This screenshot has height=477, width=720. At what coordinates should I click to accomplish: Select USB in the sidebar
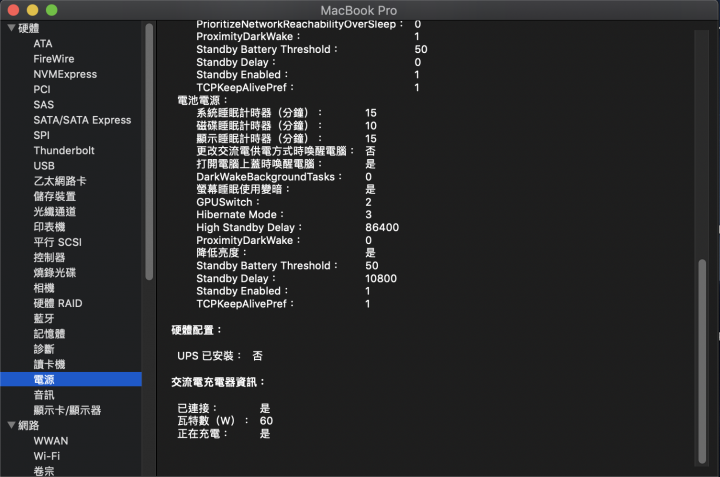click(44, 166)
